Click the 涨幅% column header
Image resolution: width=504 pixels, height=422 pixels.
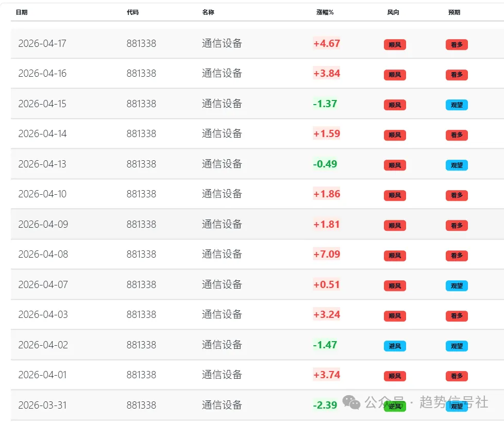pos(325,12)
